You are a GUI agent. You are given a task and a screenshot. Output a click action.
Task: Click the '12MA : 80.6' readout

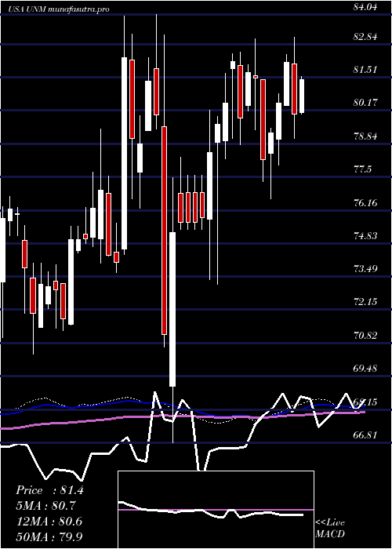coord(49,522)
